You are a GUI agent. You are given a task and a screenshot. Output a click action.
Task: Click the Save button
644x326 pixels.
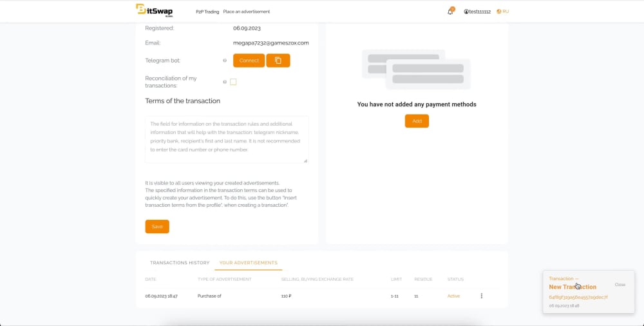(x=157, y=227)
